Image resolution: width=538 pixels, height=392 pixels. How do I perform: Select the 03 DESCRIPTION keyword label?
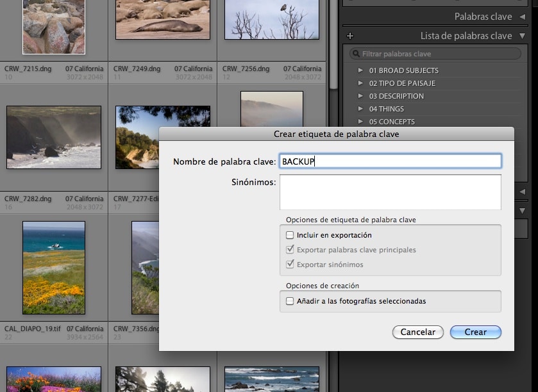click(x=396, y=96)
